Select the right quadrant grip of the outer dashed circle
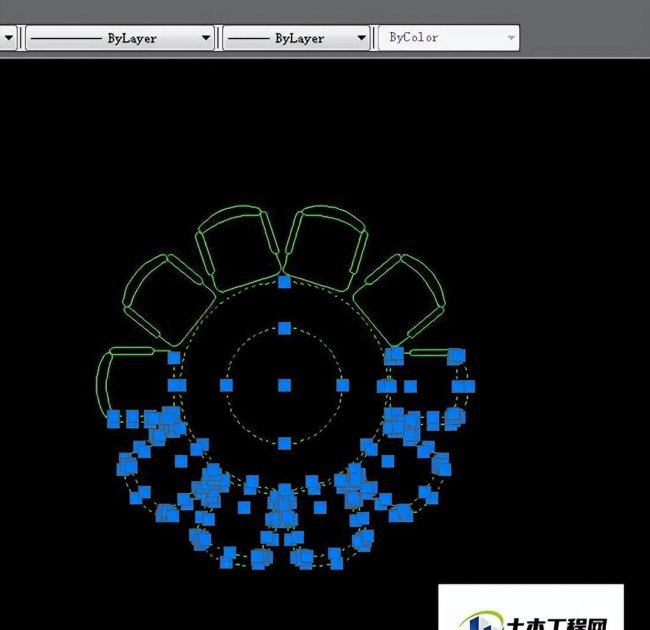Image resolution: width=650 pixels, height=630 pixels. (386, 386)
